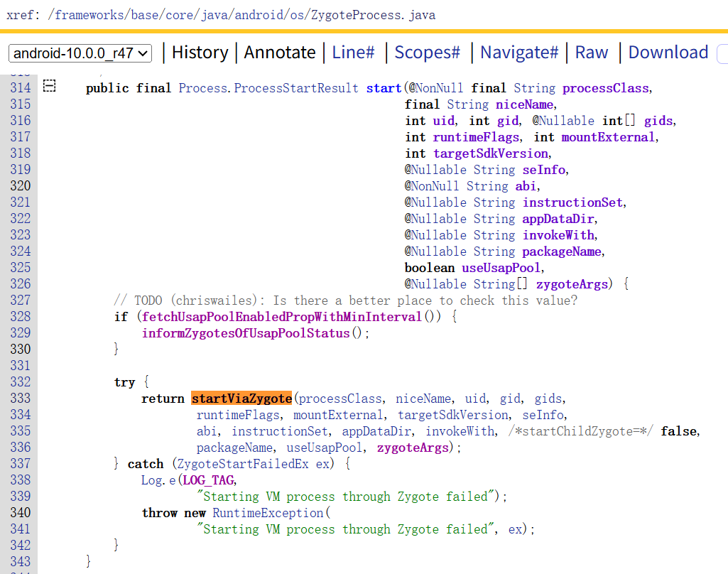Go to line number 314
This screenshot has width=728, height=574.
(x=21, y=88)
